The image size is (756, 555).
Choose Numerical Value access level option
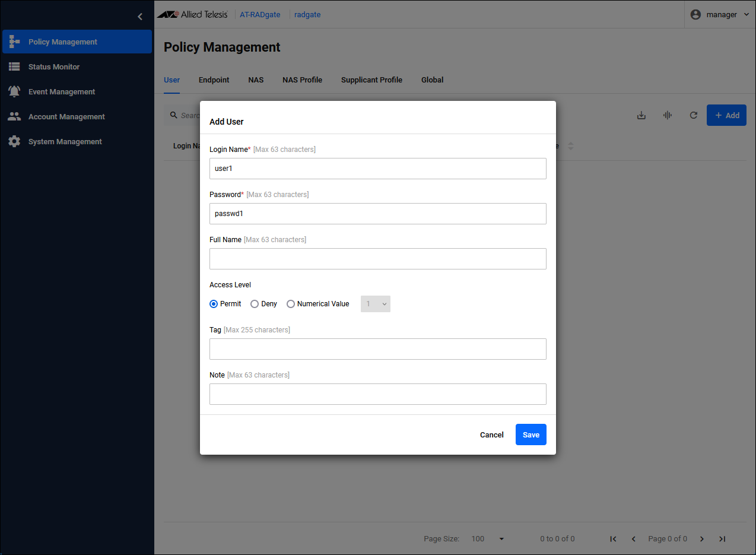291,304
